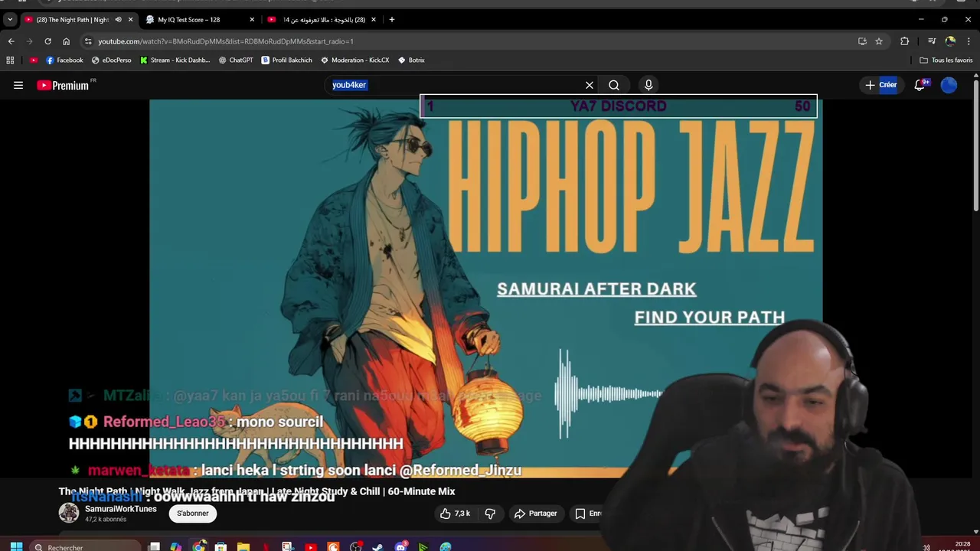Dislike the video with thumbs down

tap(490, 514)
